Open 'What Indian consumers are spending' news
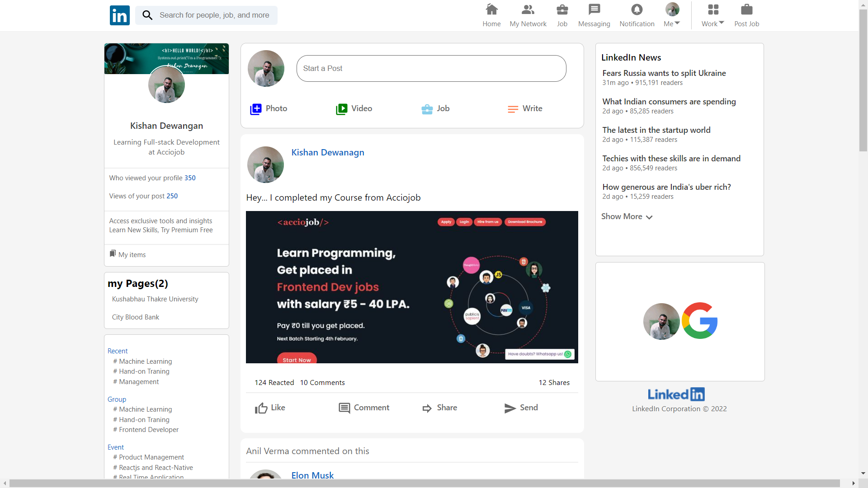868x488 pixels. point(669,102)
